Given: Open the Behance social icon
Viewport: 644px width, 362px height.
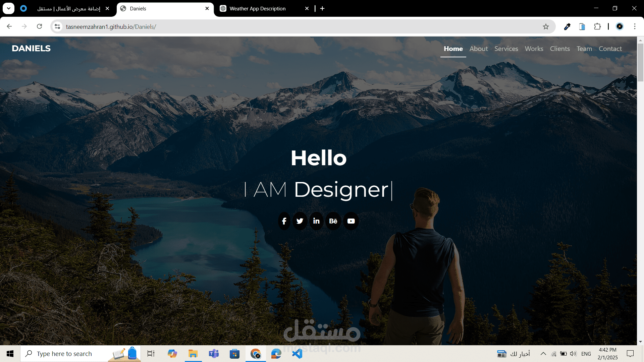Looking at the screenshot, I should 333,221.
